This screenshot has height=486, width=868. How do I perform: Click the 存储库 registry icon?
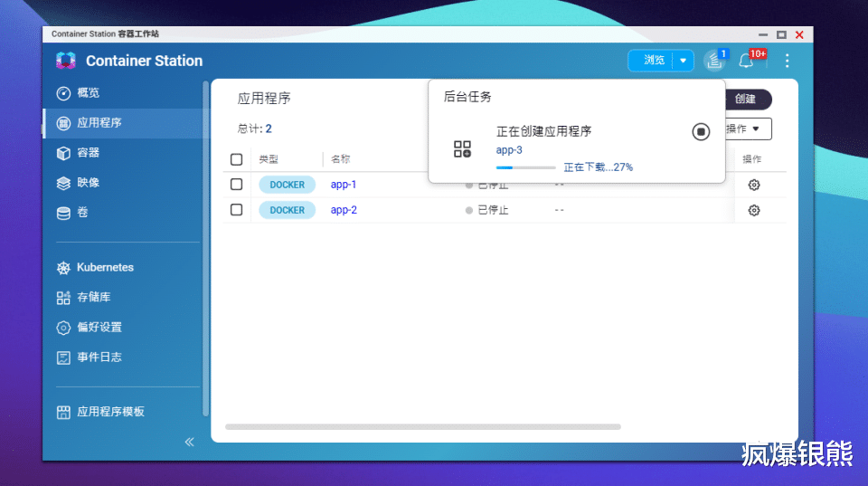point(63,298)
